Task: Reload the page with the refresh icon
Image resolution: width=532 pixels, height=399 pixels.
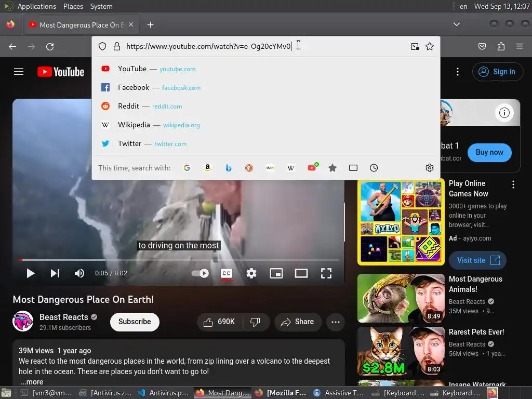Action: 50,46
